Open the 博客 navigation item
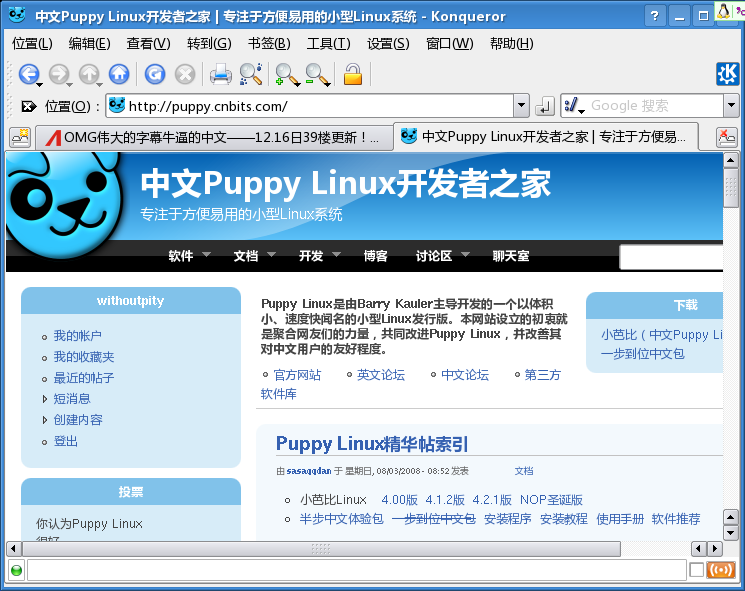 click(x=375, y=256)
